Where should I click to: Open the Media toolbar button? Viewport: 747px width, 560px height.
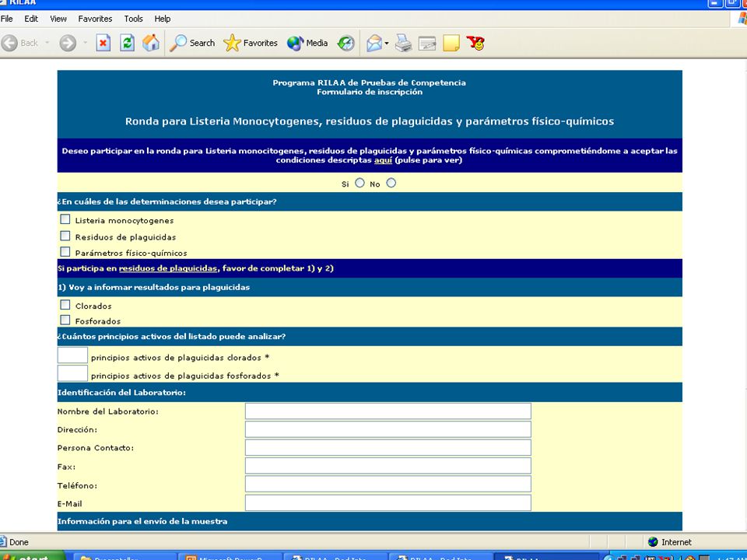click(307, 43)
